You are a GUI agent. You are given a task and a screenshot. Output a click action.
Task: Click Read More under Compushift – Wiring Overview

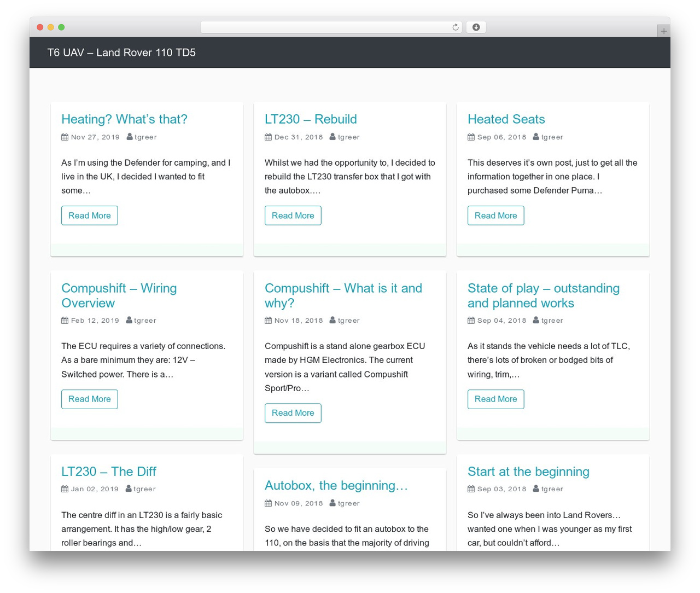tap(90, 399)
